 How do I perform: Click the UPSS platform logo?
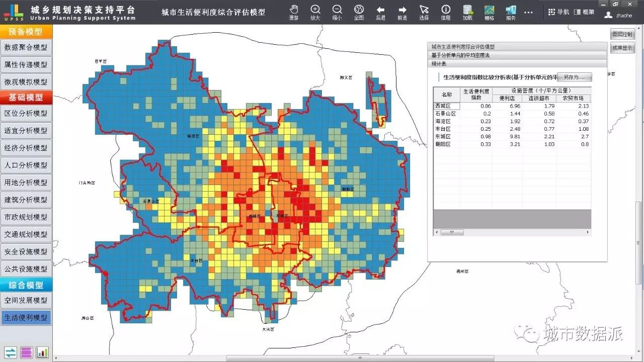13,12
